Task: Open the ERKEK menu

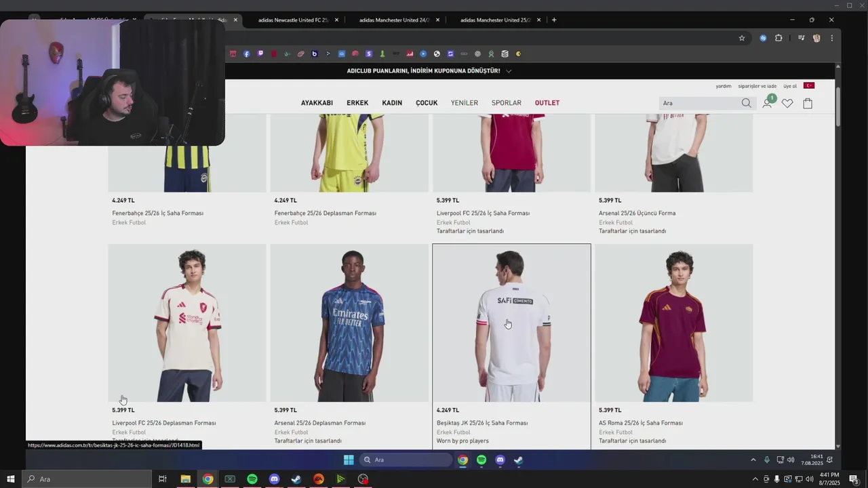Action: pyautogui.click(x=357, y=103)
